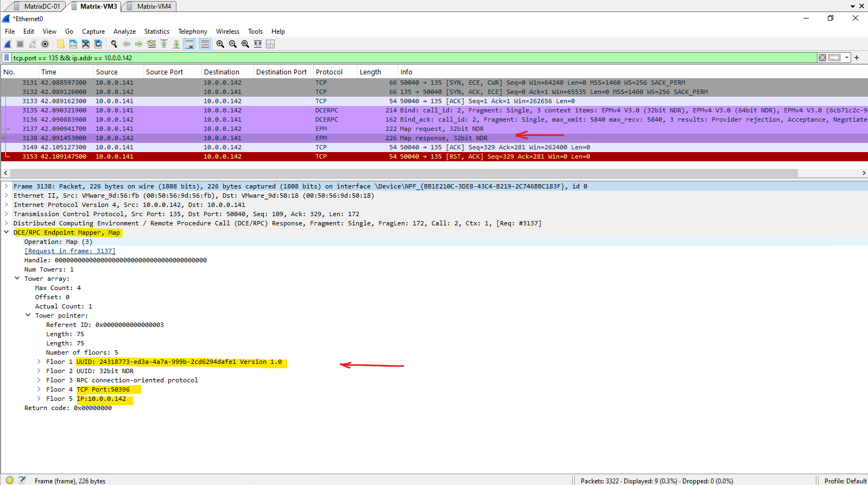
Task: Expand Floor 1 UUID entry
Action: click(x=39, y=362)
